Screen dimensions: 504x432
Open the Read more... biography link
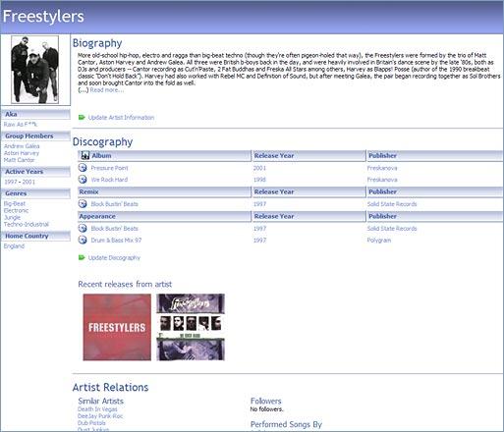(107, 90)
